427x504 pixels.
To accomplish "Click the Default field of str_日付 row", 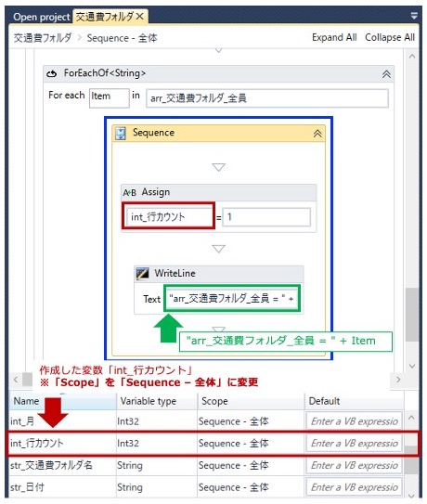I will 354,487.
